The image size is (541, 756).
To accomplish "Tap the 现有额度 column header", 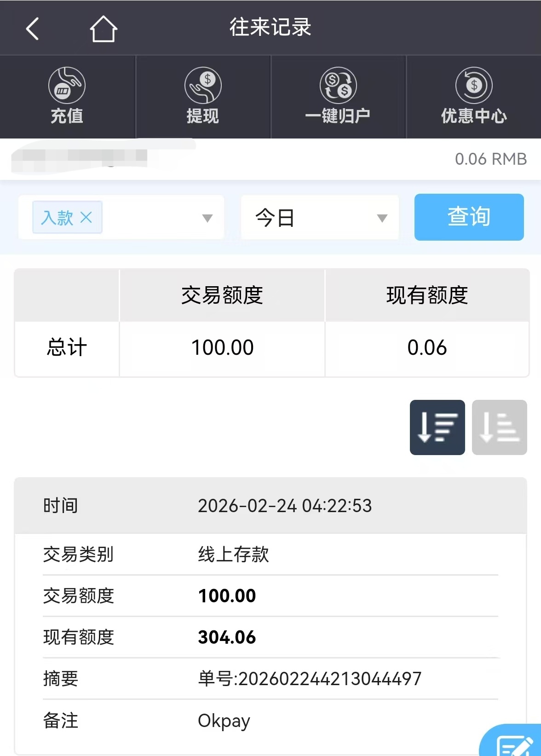I will pos(427,295).
